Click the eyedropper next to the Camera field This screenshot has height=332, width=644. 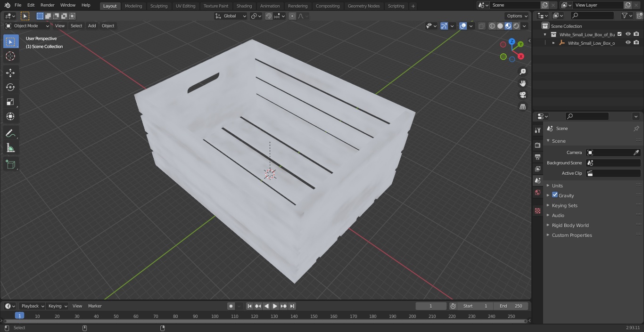(636, 153)
